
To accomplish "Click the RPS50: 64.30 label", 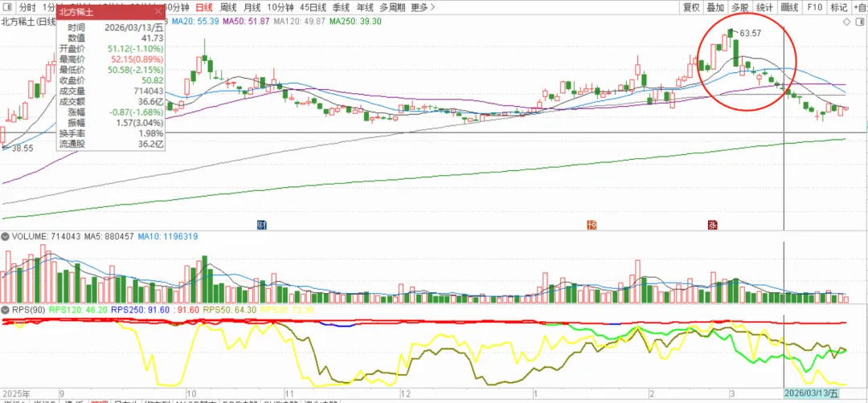I will (229, 309).
